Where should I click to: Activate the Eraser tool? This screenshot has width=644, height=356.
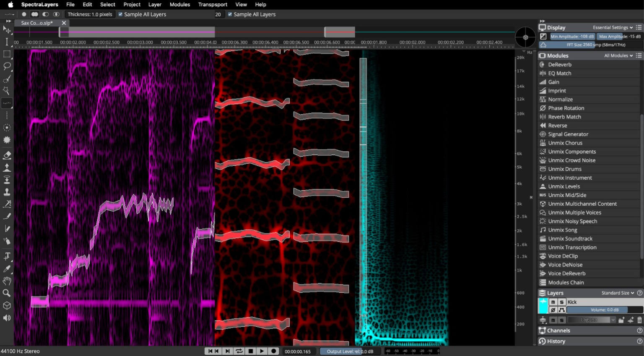[x=7, y=155]
